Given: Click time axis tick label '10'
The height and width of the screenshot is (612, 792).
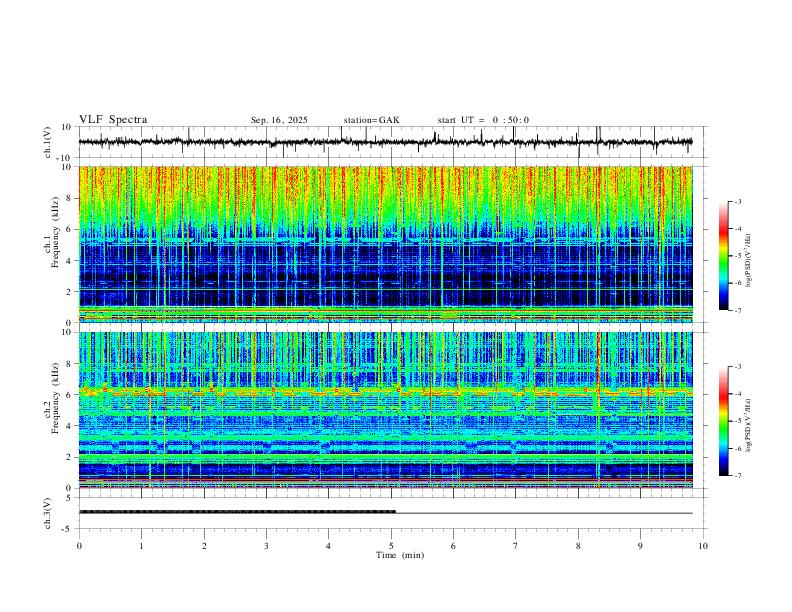Looking at the screenshot, I should 703,546.
